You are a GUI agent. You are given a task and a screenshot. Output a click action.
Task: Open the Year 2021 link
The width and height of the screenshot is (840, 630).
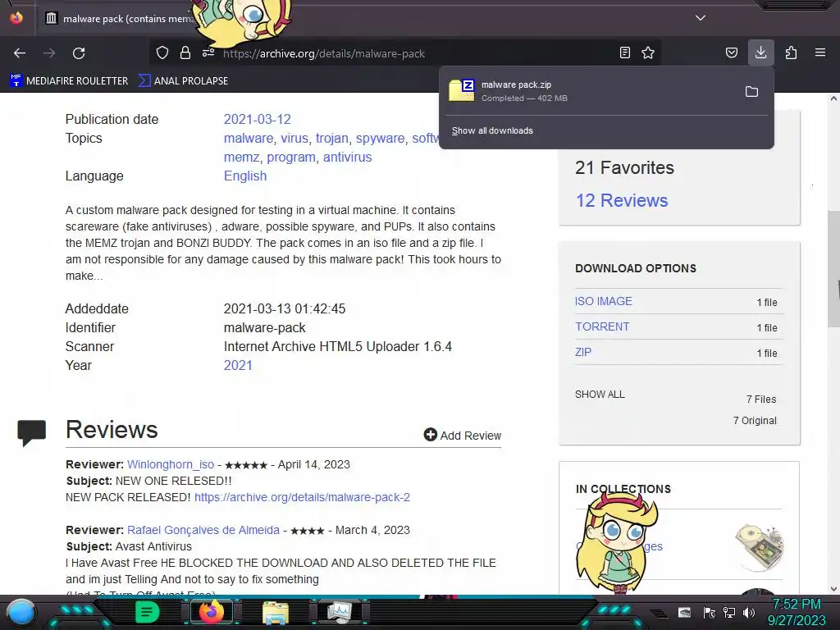click(238, 365)
